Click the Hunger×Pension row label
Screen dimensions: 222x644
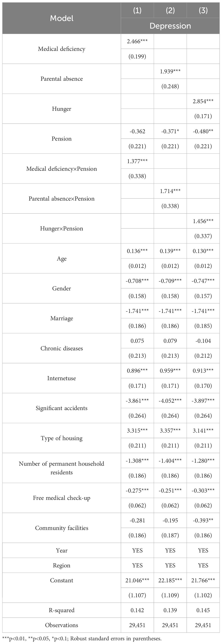tap(62, 229)
